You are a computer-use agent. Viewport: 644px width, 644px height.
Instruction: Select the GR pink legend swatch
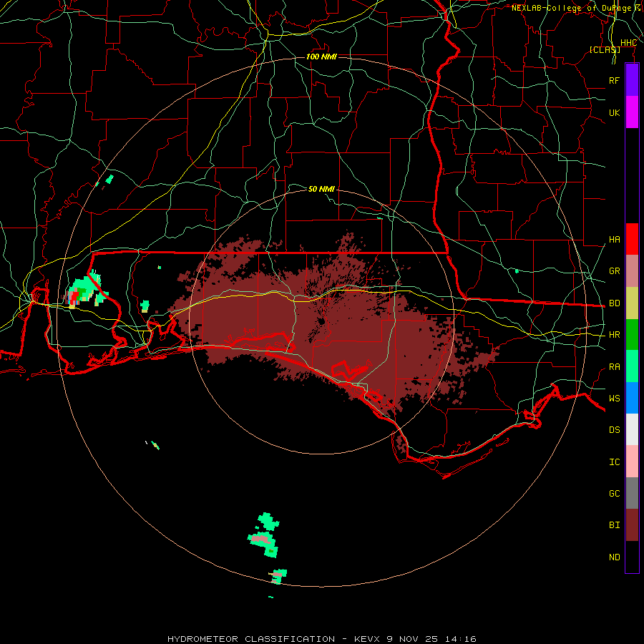(x=632, y=270)
